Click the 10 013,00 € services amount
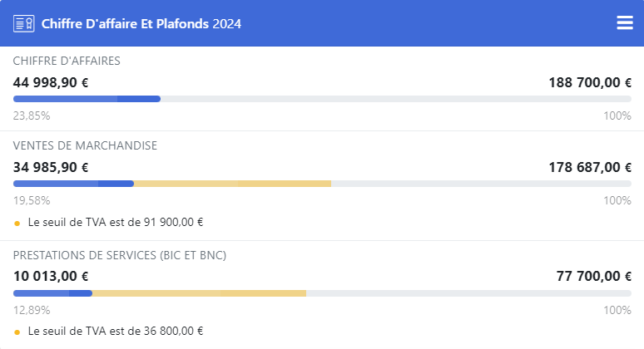 [x=51, y=276]
